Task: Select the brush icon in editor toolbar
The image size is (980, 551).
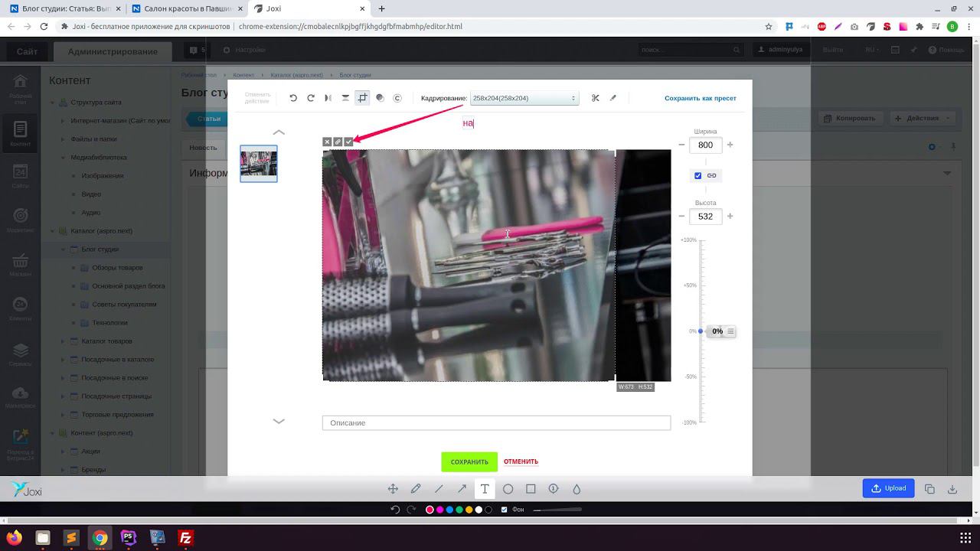Action: pos(612,98)
